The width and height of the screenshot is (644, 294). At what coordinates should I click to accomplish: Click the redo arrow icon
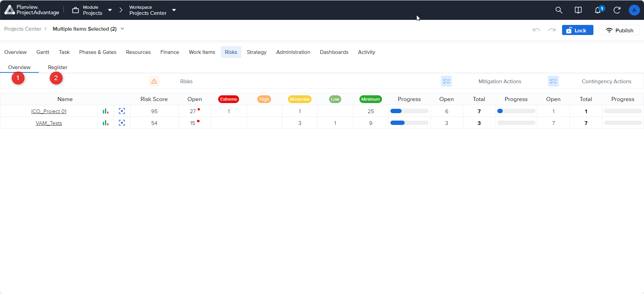click(552, 30)
